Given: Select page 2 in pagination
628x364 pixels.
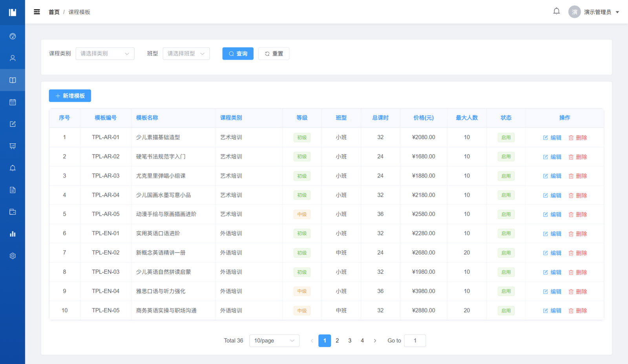Looking at the screenshot, I should point(337,340).
